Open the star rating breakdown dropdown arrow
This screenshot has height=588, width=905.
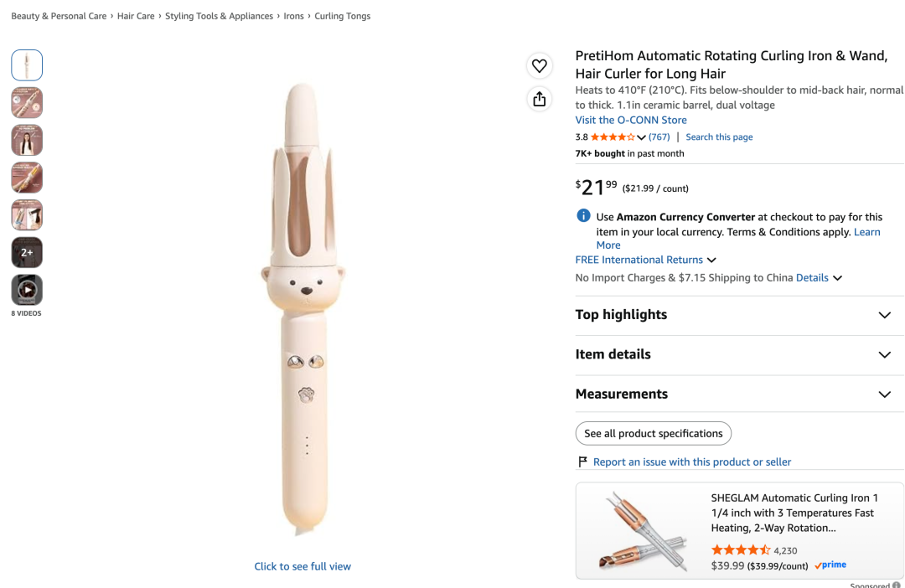[641, 137]
